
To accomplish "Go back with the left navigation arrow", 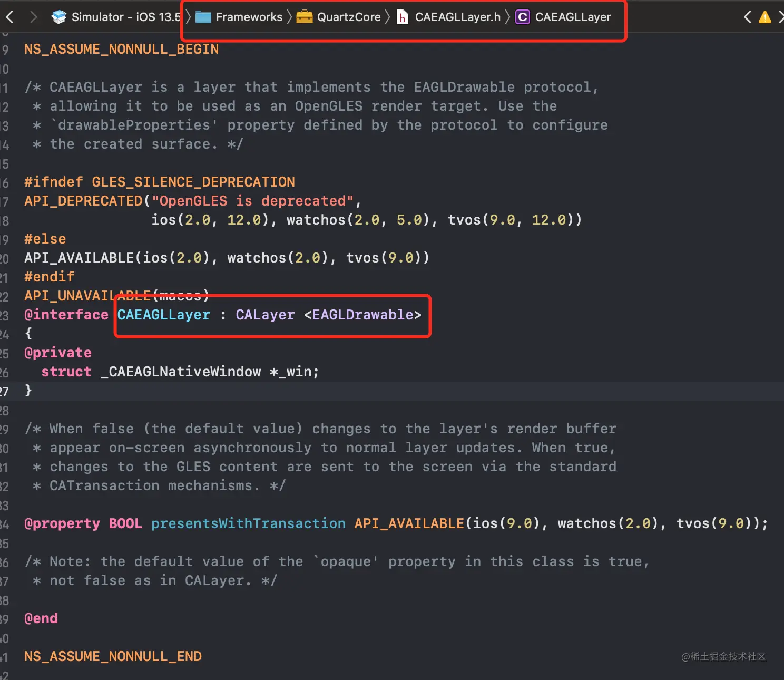I will click(9, 17).
